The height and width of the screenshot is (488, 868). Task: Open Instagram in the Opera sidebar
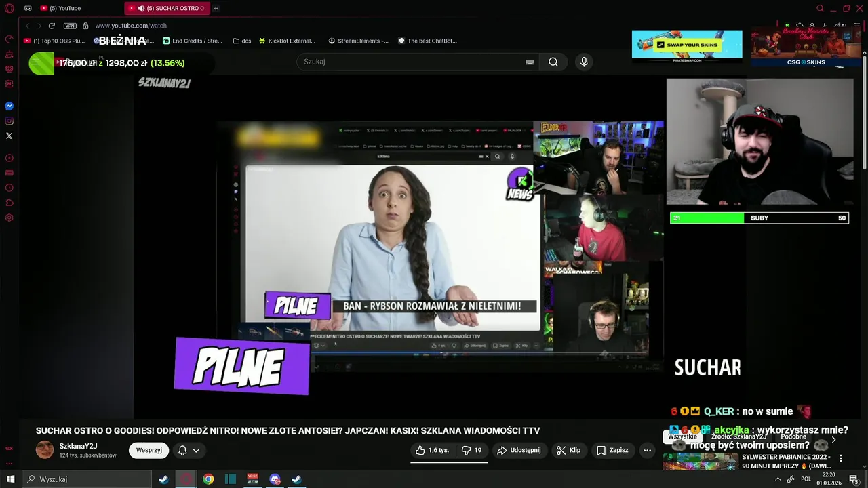click(9, 121)
